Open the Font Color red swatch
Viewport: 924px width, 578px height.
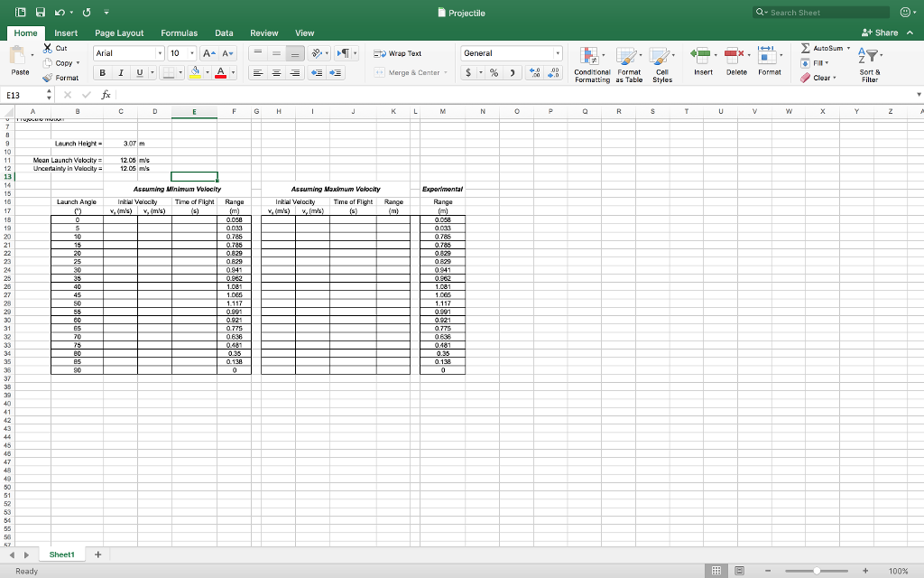[x=220, y=71]
